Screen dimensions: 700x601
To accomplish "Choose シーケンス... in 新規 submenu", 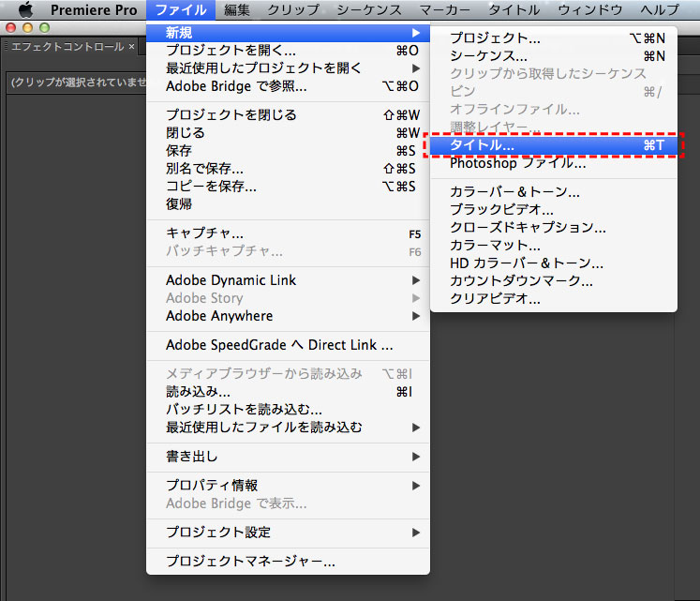I will click(554, 56).
